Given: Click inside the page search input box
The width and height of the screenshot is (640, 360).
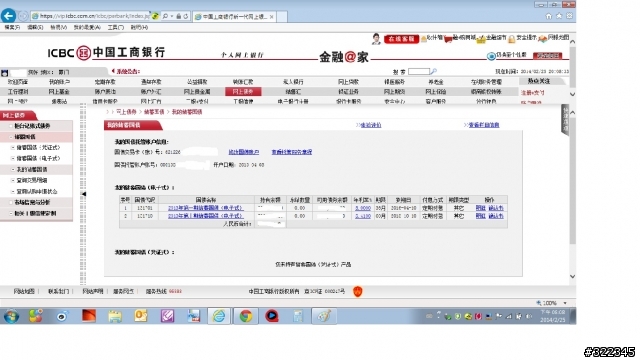Looking at the screenshot, I should pyautogui.click(x=419, y=71).
